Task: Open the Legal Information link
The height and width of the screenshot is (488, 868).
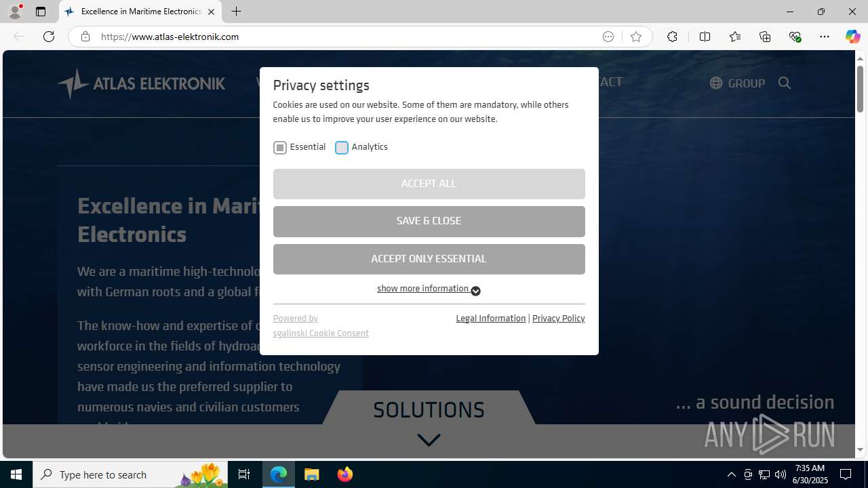Action: [x=490, y=319]
